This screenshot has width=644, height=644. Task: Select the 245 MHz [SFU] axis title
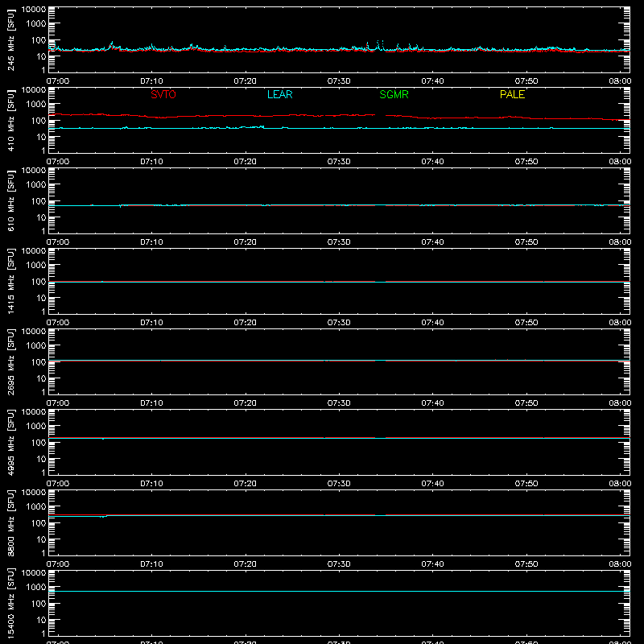click(10, 40)
